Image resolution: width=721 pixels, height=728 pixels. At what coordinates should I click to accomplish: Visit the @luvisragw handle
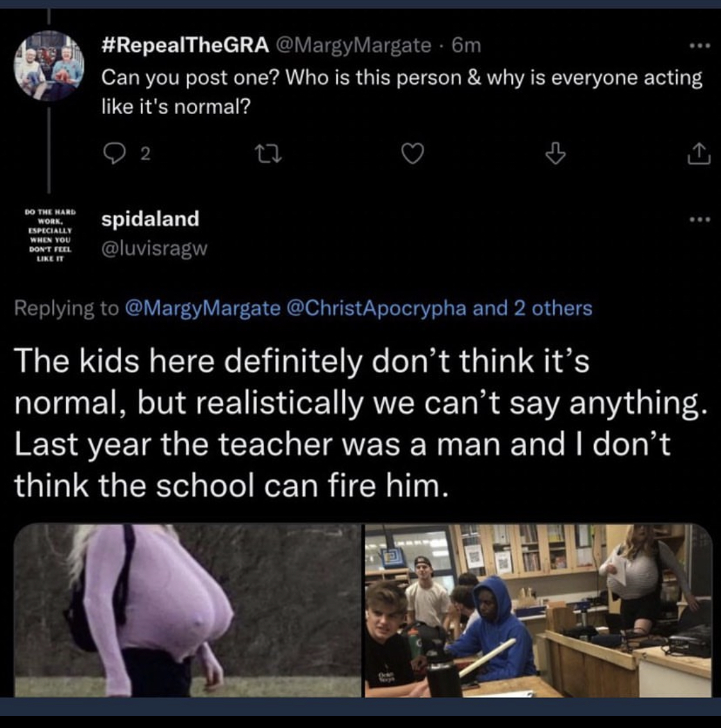tap(154, 249)
